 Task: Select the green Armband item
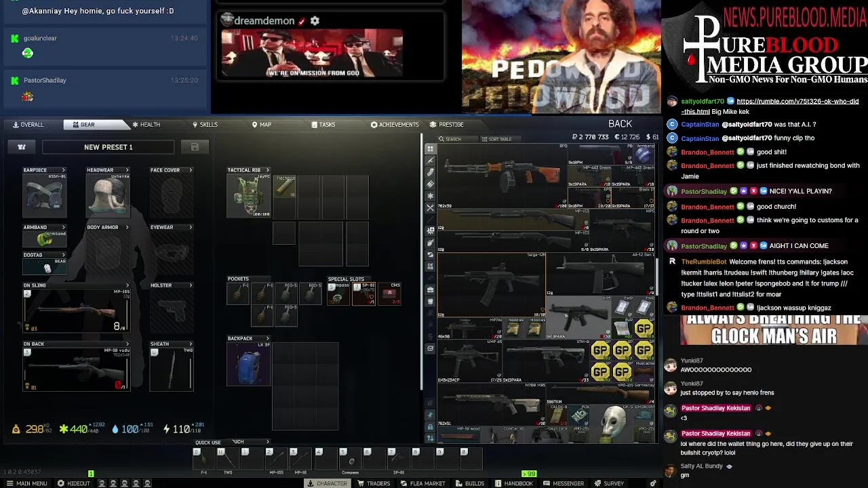44,239
